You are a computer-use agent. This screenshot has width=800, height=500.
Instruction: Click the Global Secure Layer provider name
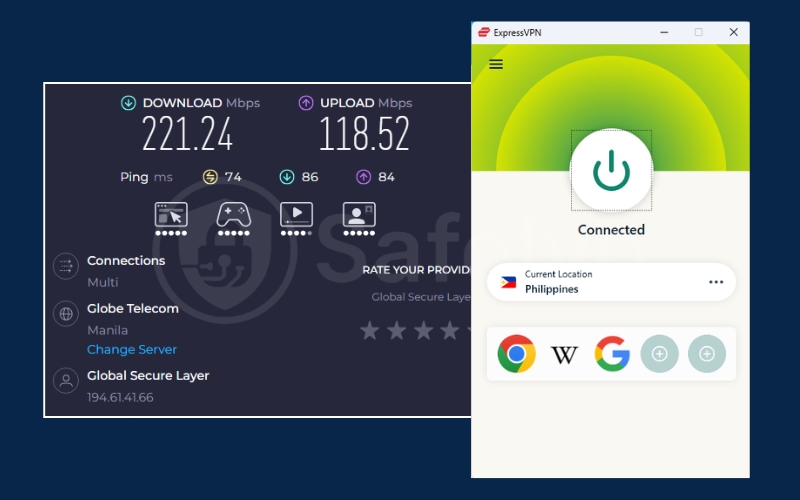coord(148,376)
